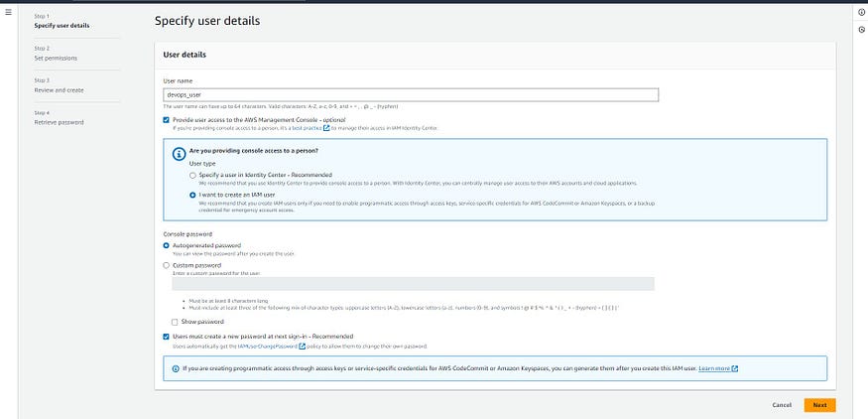Screen dimensions: 868x419
Task: Choose Autogenerated password option
Action: click(166, 245)
